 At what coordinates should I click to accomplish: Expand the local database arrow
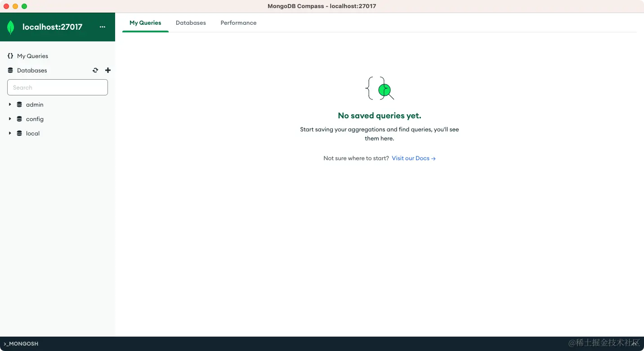pos(10,133)
